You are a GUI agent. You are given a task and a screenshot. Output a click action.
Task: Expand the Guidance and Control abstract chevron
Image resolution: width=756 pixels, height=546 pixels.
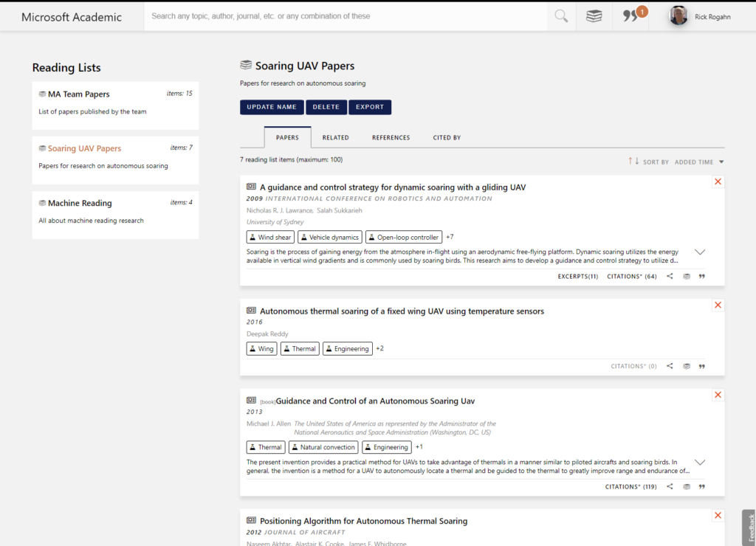(x=700, y=461)
